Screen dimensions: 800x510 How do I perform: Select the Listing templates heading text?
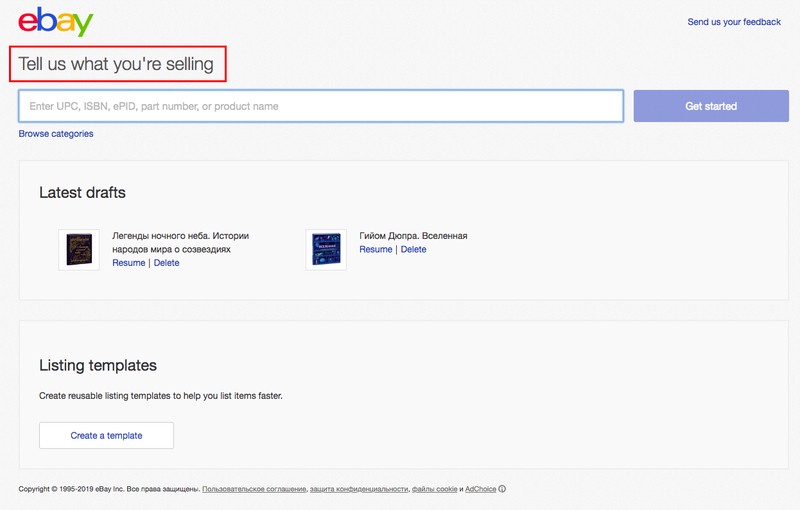click(98, 365)
